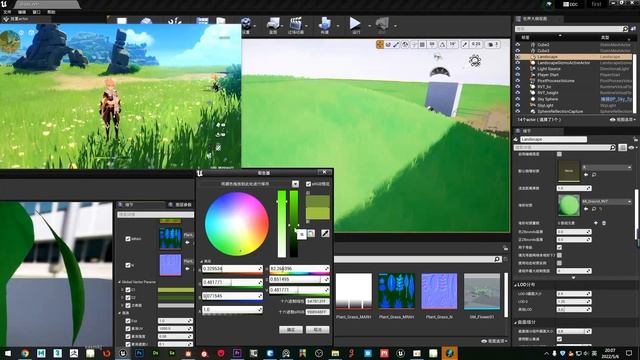Click the blue channel field 0.071545

click(232, 296)
